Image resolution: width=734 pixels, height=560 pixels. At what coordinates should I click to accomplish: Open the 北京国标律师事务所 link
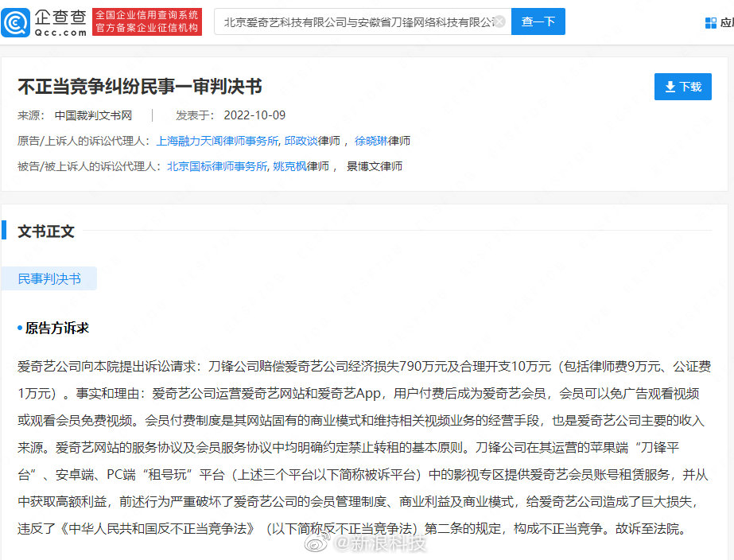coord(217,166)
